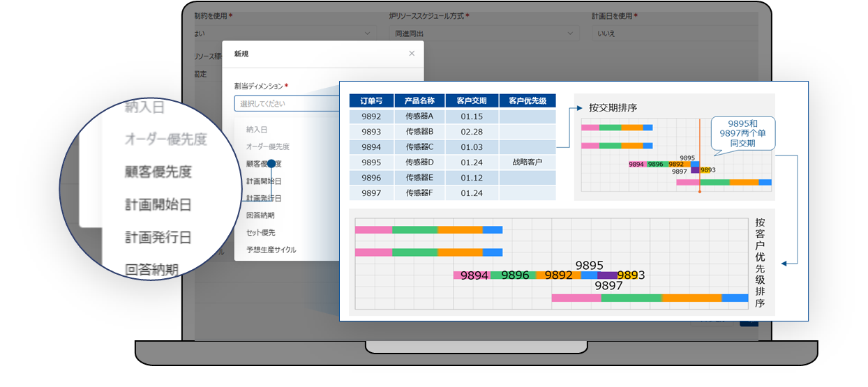Click product name 传感器E

pos(419,177)
